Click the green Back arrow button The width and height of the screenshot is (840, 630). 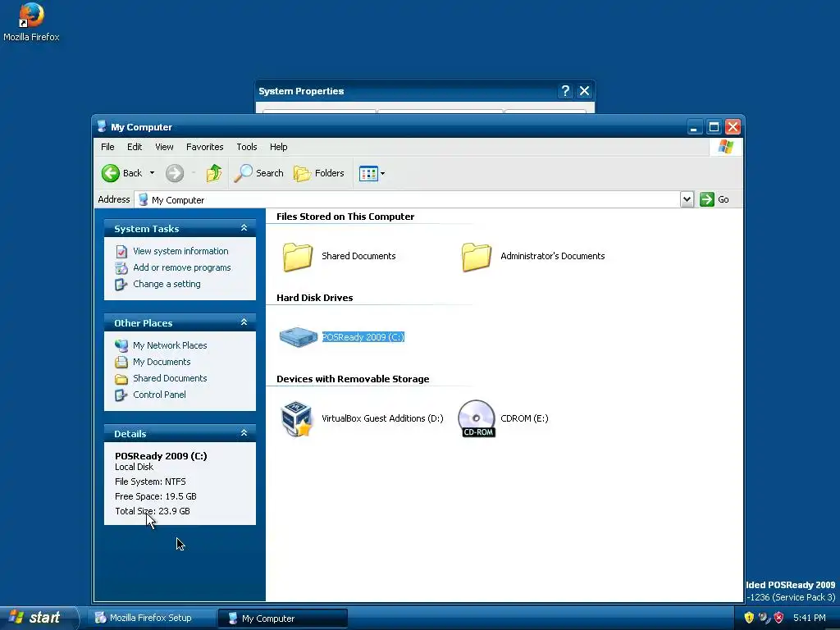[x=111, y=173]
